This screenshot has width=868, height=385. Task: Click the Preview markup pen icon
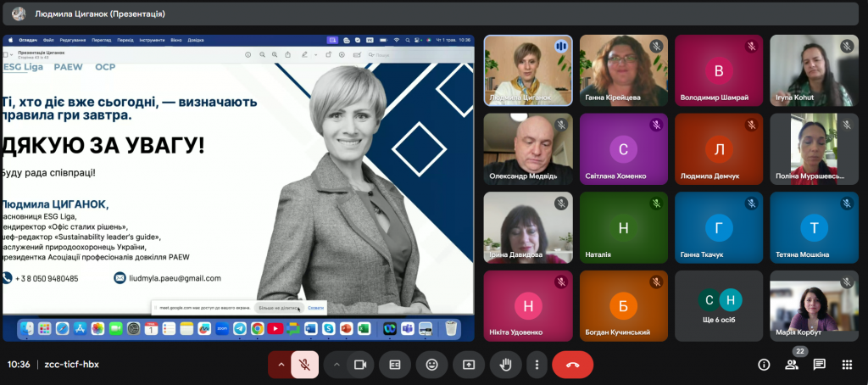coord(304,54)
